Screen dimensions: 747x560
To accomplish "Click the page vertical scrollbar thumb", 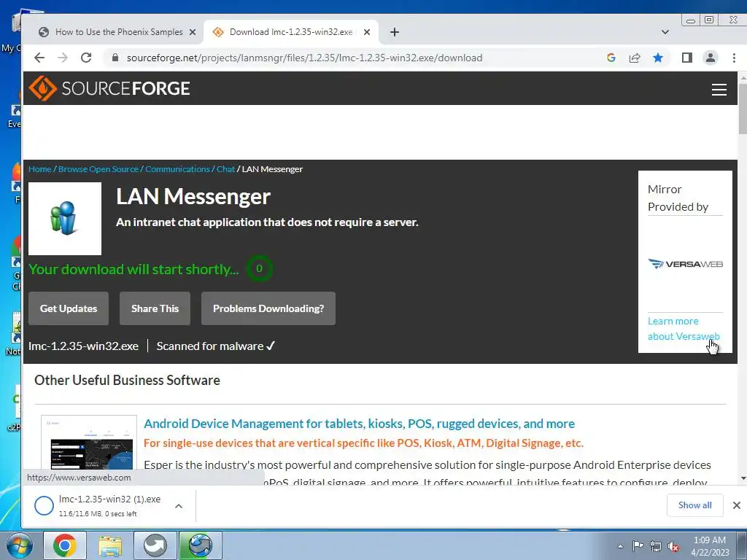I will click(742, 109).
